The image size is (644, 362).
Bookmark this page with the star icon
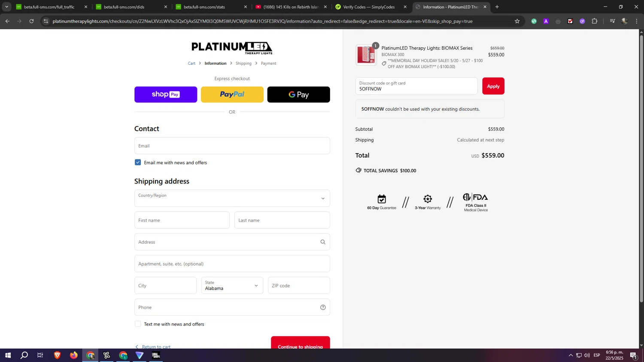(x=517, y=21)
